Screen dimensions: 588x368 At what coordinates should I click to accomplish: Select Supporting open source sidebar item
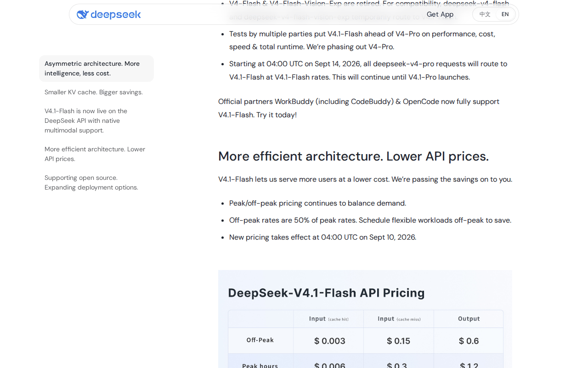coord(96,183)
